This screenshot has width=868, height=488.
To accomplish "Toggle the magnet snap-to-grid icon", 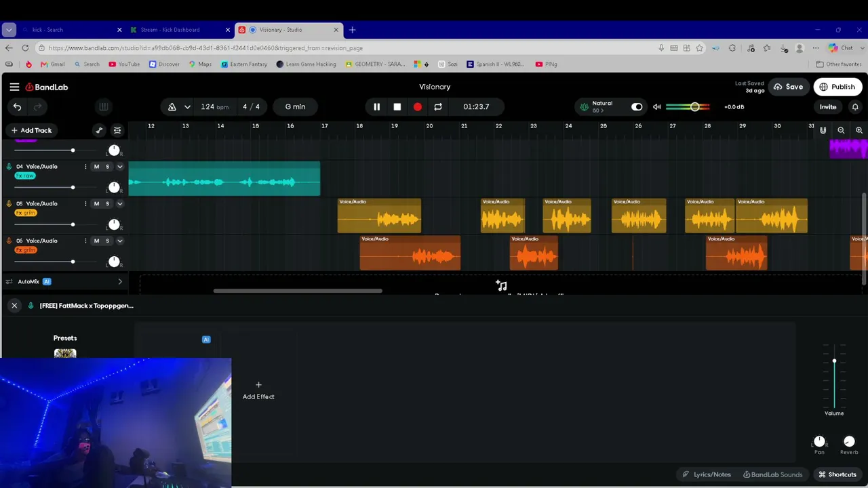I will click(x=823, y=130).
